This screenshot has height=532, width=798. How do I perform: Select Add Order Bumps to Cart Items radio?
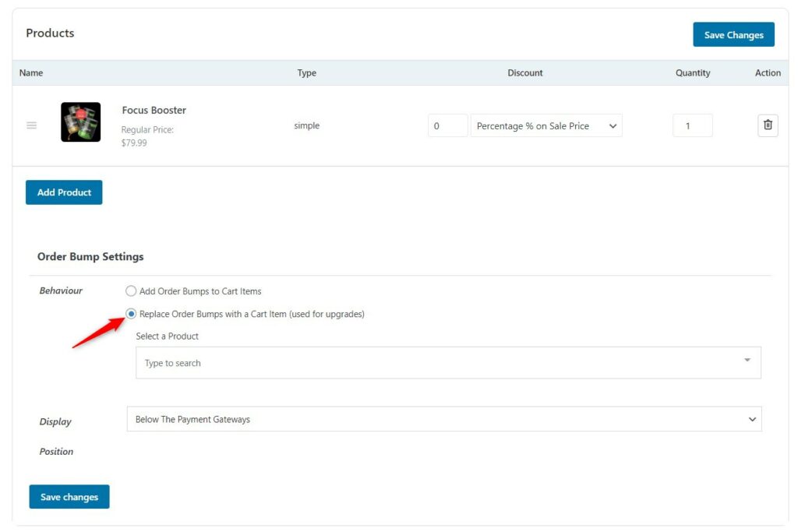point(131,291)
